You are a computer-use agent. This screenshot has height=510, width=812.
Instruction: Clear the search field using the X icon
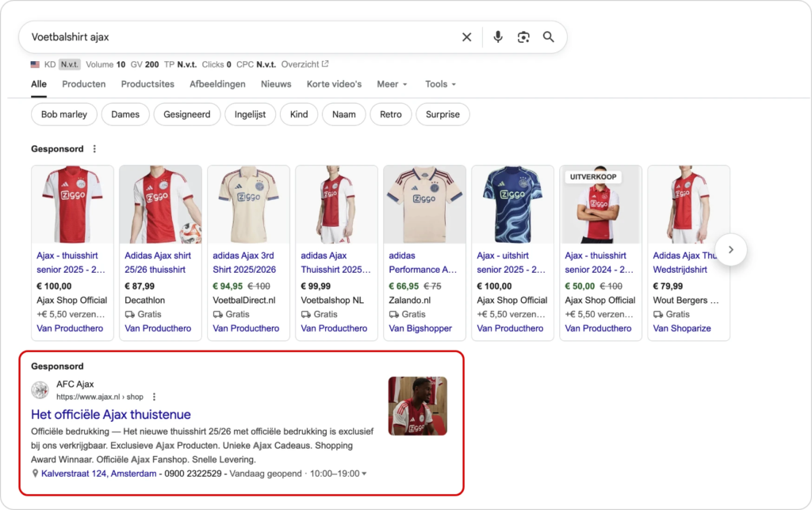coord(466,36)
